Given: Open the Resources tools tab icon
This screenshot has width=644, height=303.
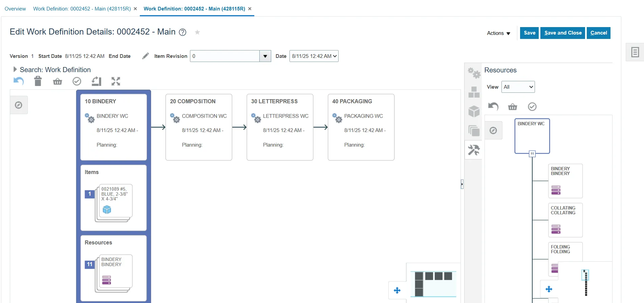Looking at the screenshot, I should [x=474, y=150].
